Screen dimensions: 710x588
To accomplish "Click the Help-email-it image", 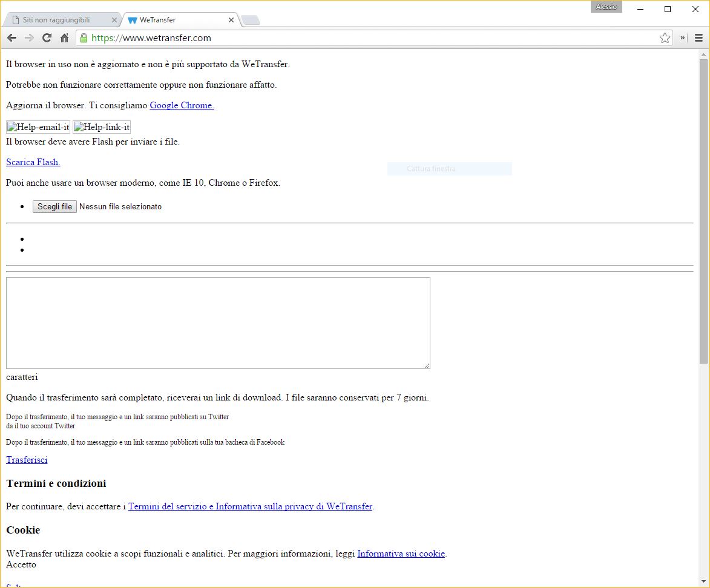I will (x=38, y=127).
